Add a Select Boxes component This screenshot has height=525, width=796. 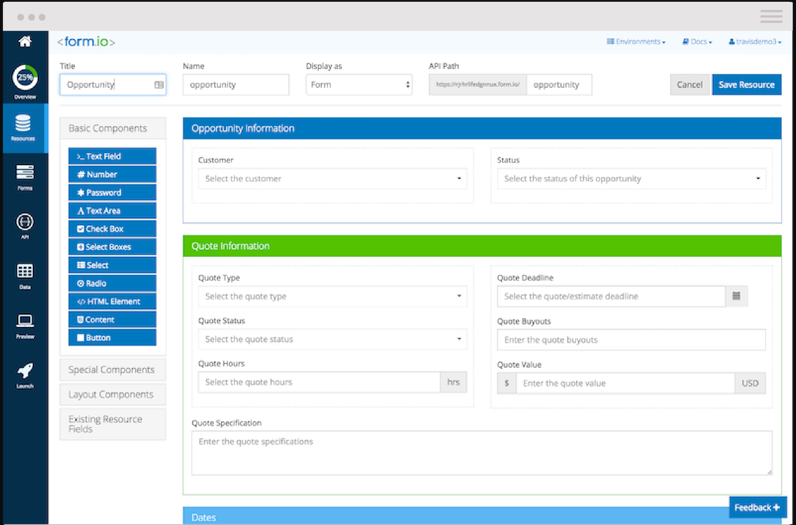pyautogui.click(x=112, y=247)
